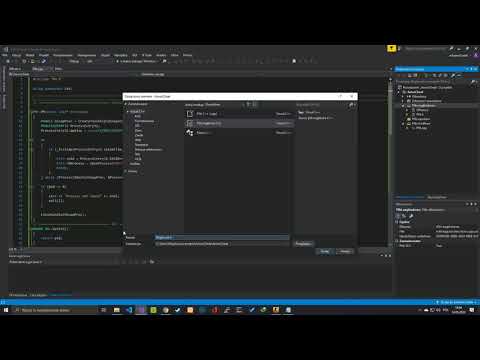480x360 pixels.
Task: Toggle categorized view in the Properties panel
Action: (x=398, y=216)
